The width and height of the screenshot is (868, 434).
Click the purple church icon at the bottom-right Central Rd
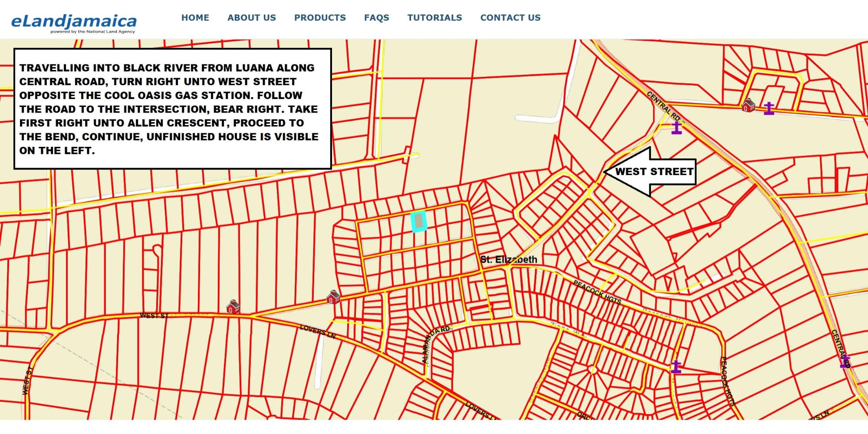[845, 361]
